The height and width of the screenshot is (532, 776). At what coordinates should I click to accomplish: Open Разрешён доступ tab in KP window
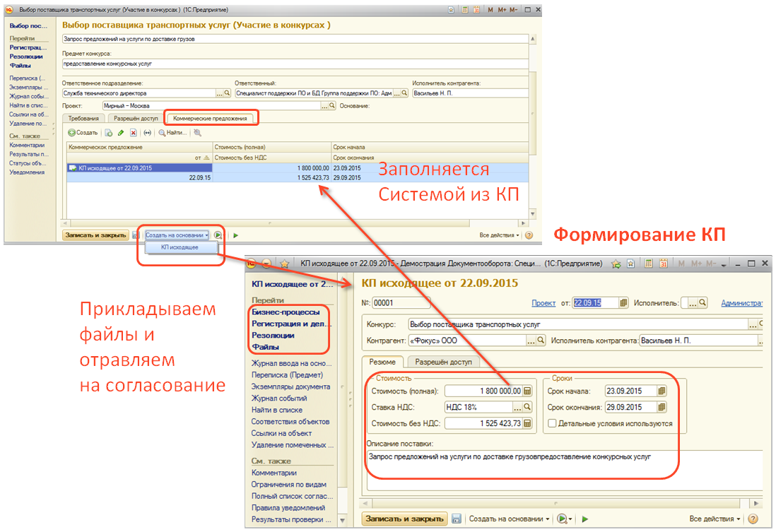click(x=442, y=362)
